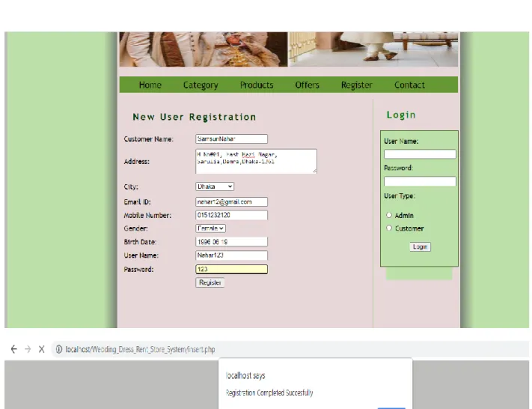Click the browser forward arrow

click(x=28, y=349)
